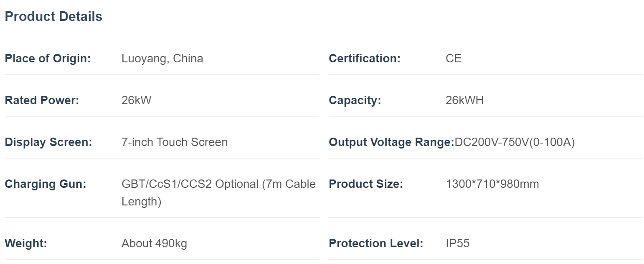Select the Display Screen label
Viewport: 644px width, 264px height.
(x=48, y=142)
